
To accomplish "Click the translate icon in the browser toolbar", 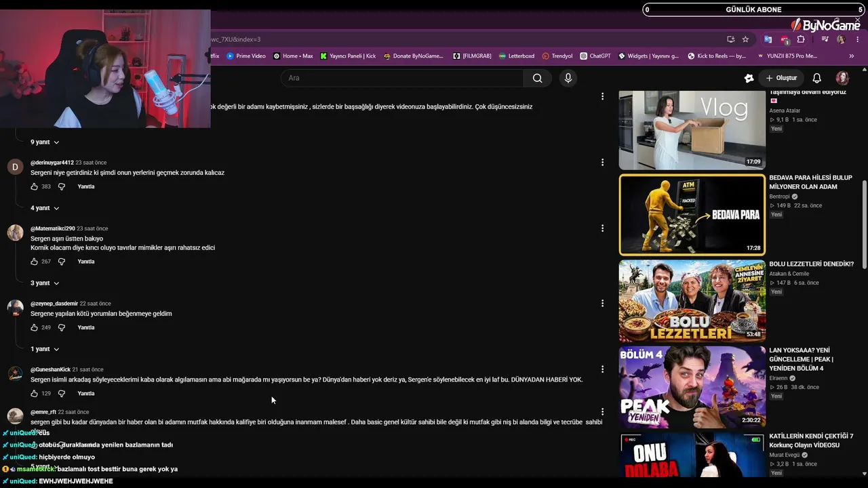I will [768, 39].
